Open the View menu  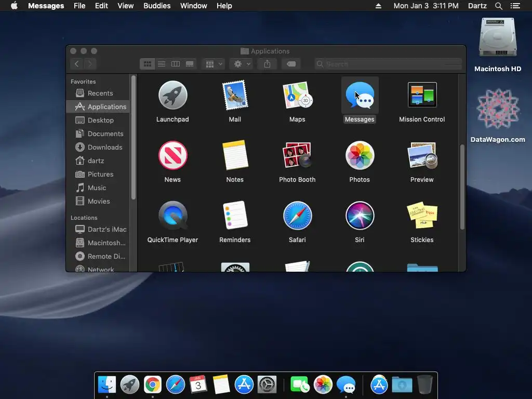[x=125, y=6]
